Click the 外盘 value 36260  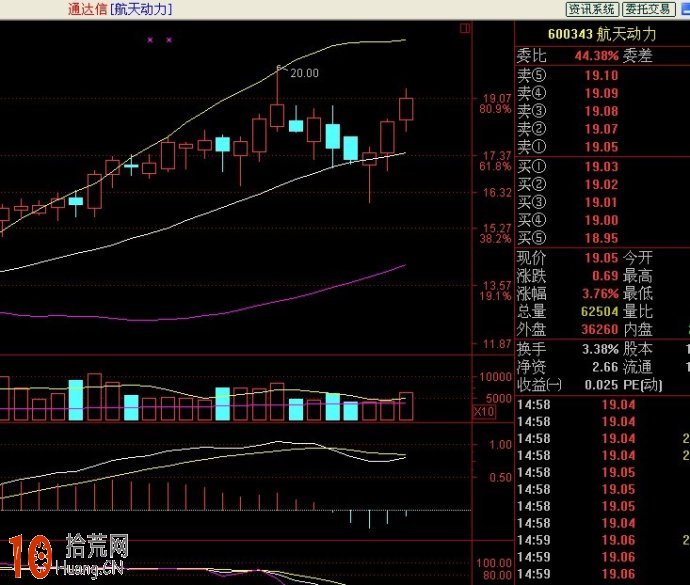tap(599, 329)
